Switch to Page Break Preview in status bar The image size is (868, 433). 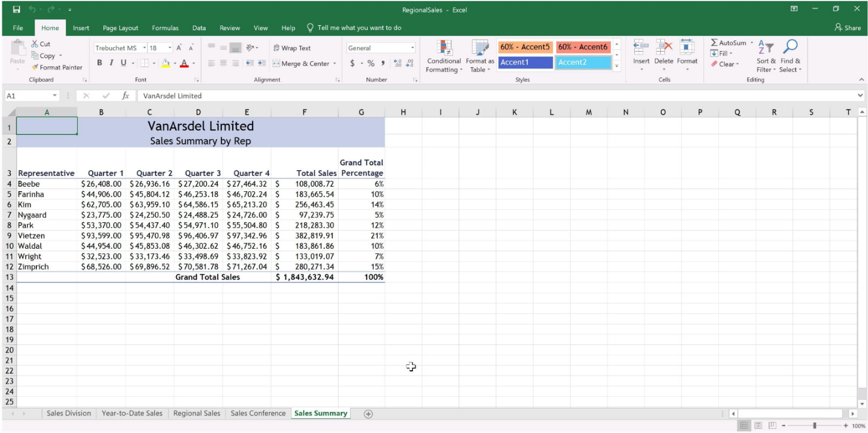coord(772,426)
